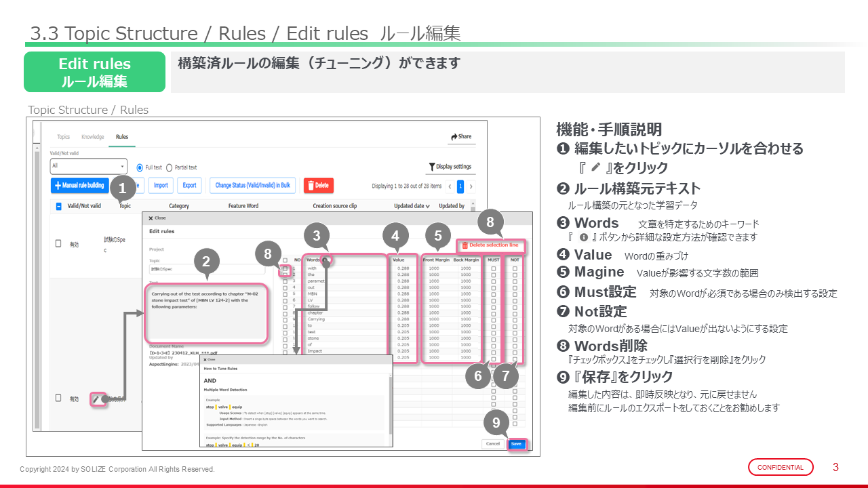
Task: Select the Full text radio button
Action: coord(140,167)
